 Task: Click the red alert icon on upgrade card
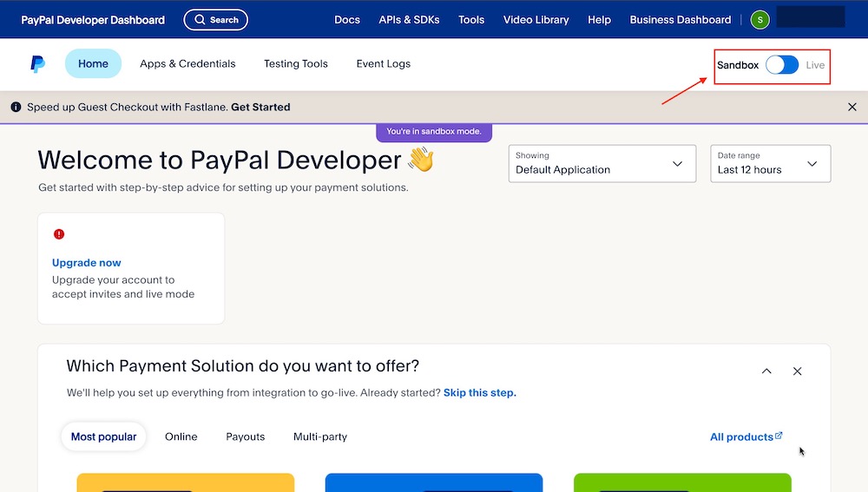[x=59, y=234]
